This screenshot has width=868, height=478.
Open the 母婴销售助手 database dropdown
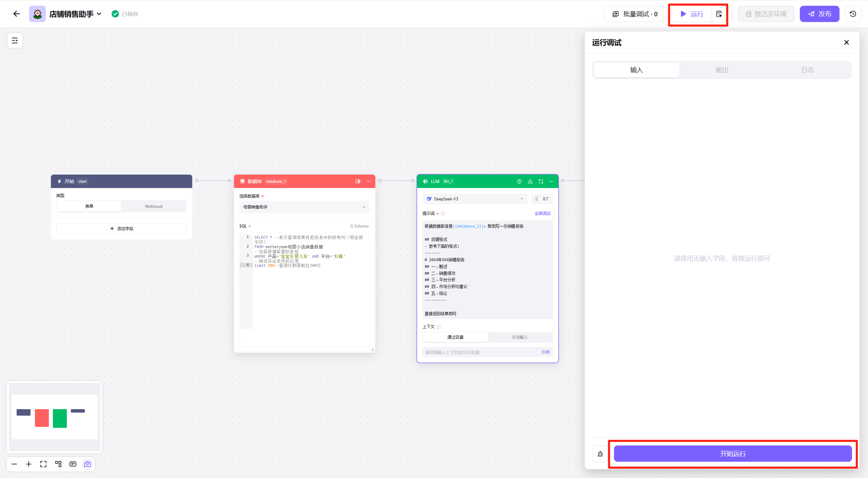click(304, 207)
